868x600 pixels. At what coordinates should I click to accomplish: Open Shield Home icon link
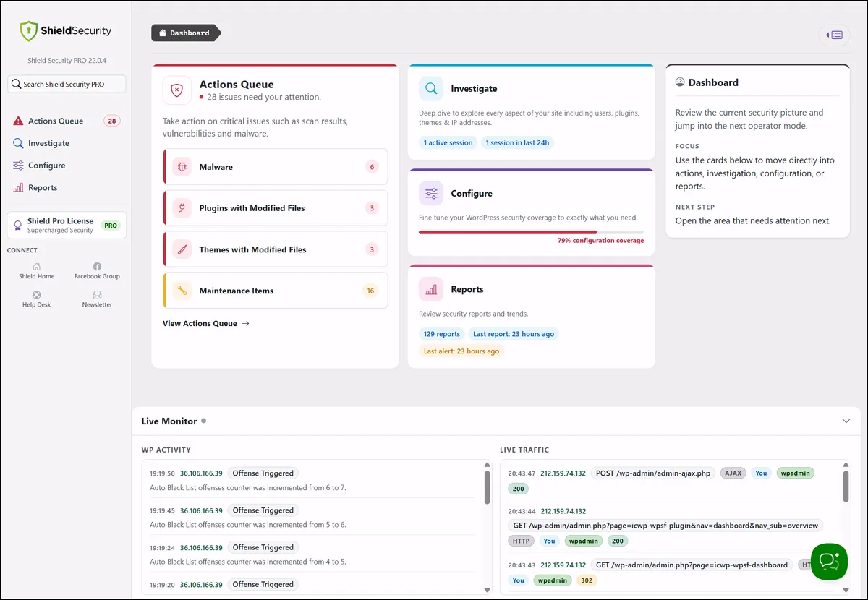pos(37,267)
